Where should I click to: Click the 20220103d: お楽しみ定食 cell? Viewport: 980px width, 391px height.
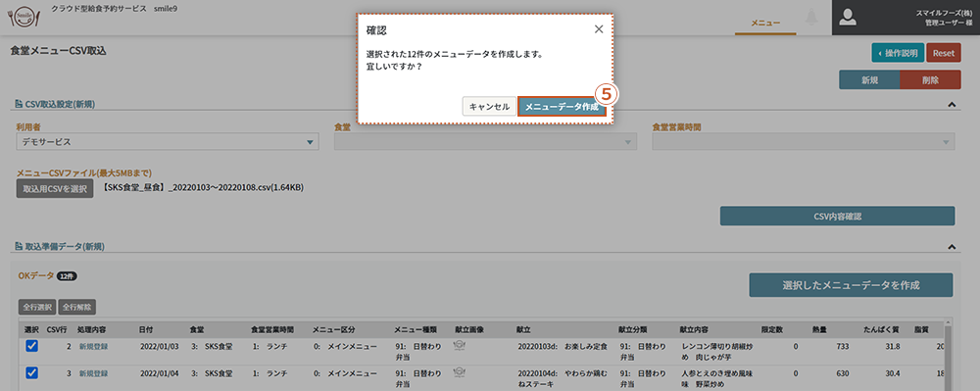click(563, 346)
